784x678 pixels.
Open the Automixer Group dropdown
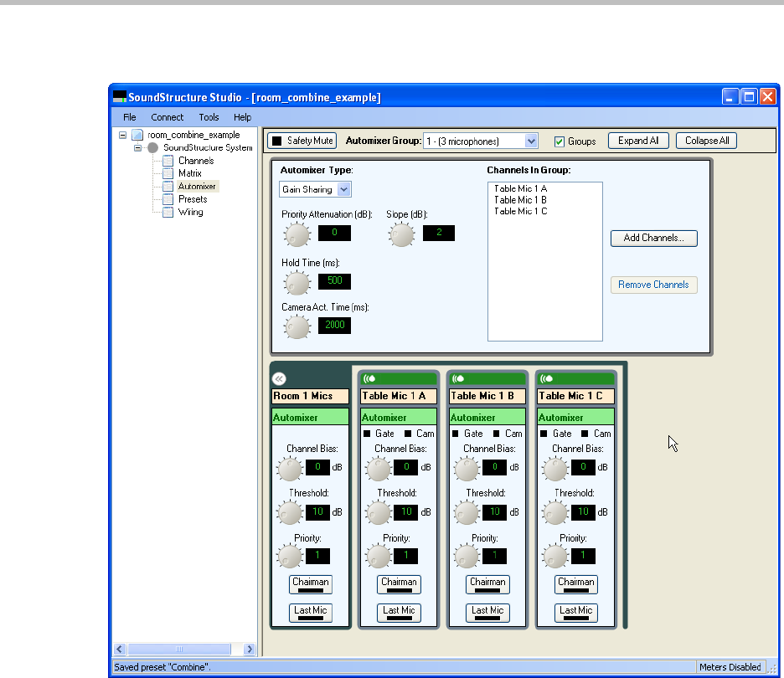tap(530, 141)
